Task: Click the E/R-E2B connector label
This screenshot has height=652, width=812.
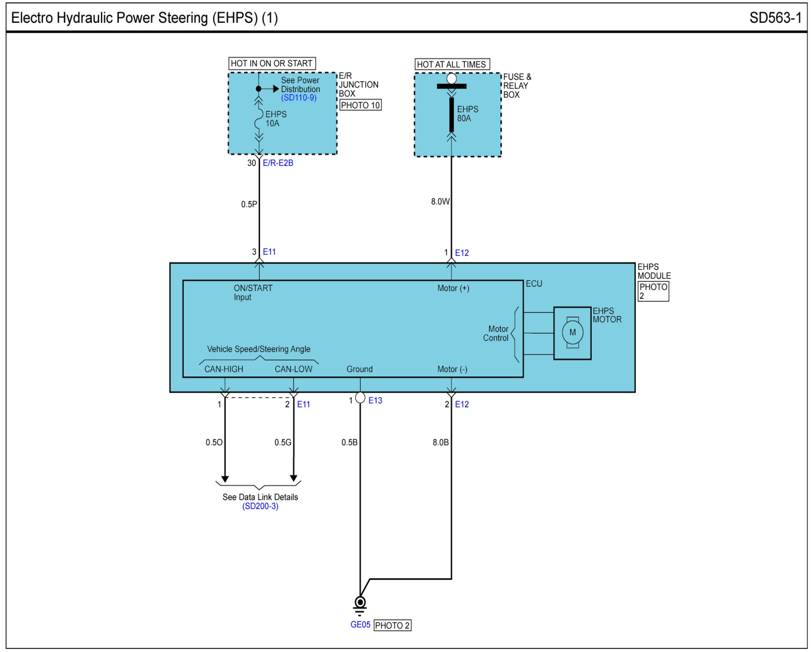Action: coord(278,163)
